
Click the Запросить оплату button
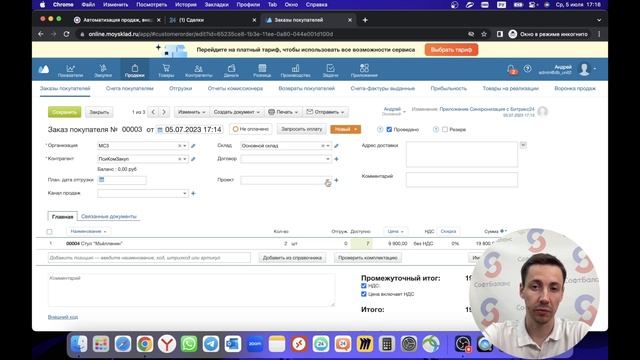coord(302,129)
